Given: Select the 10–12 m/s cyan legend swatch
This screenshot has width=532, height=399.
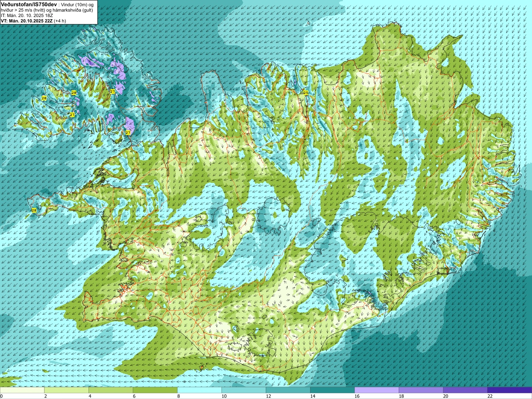Looking at the screenshot, I should 244,390.
